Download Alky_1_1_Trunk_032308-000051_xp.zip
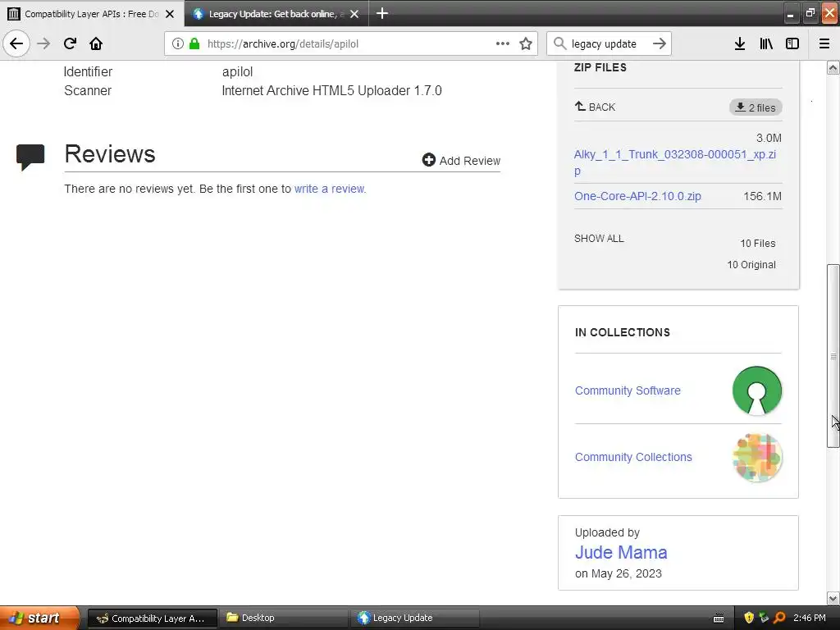840x630 pixels. [675, 162]
